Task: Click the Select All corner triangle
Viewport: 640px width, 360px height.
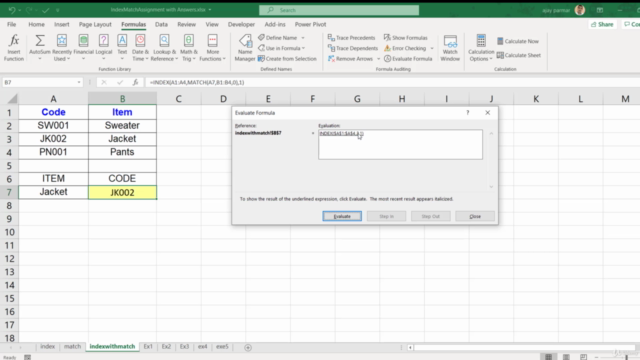Action: point(12,98)
